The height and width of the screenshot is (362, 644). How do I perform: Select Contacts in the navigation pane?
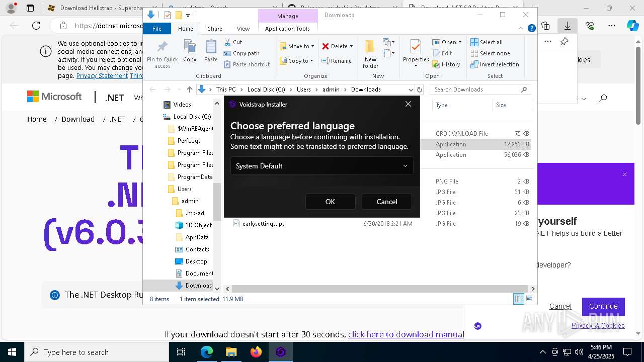coord(192,249)
